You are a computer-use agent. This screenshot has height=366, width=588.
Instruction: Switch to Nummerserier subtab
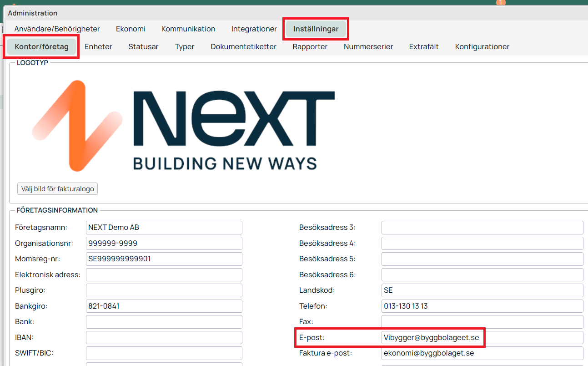pos(368,46)
